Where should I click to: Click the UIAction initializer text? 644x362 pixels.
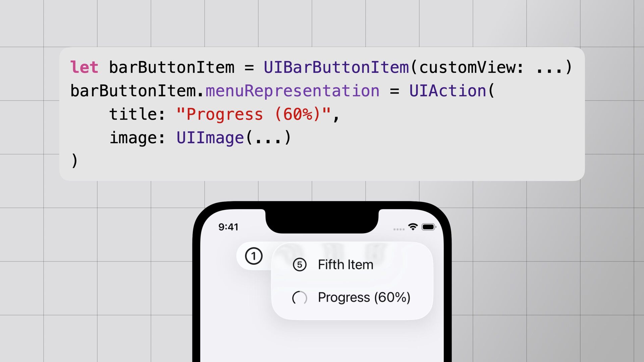[448, 91]
